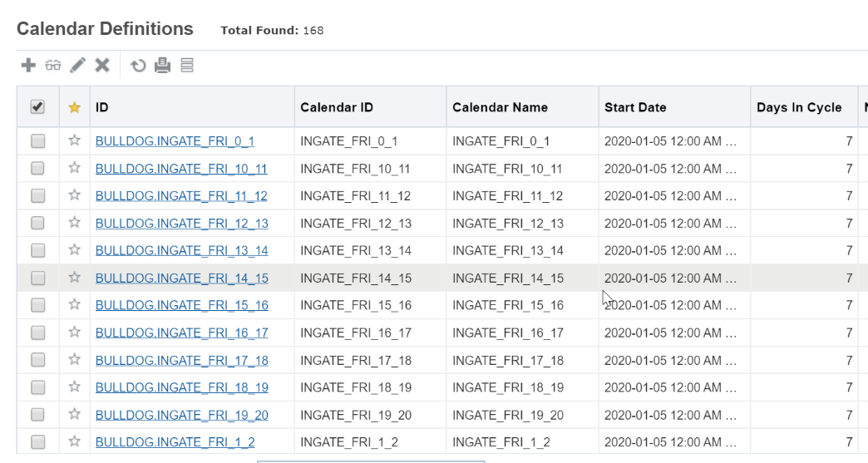Sort by the Calendar Name column header
The image size is (868, 463).
click(500, 108)
